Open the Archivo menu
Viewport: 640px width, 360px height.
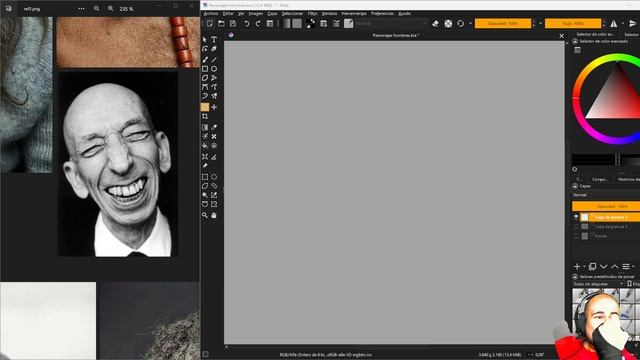pyautogui.click(x=211, y=13)
